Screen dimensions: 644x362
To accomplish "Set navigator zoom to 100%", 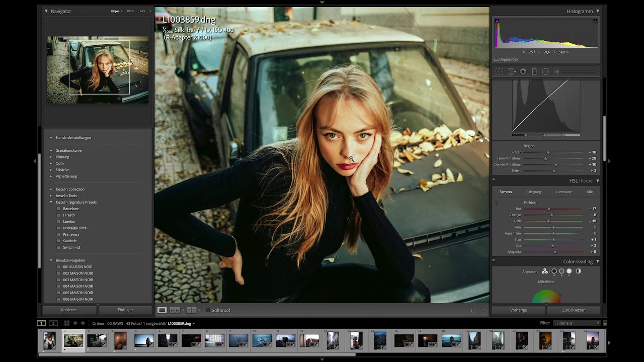I will (x=130, y=11).
